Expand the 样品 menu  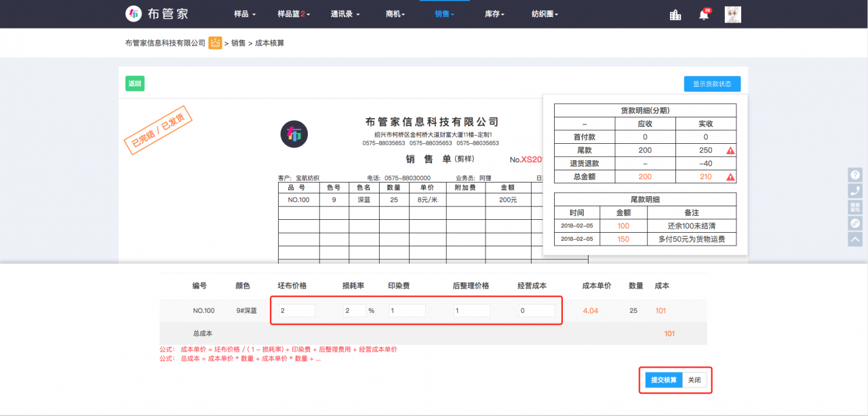245,14
